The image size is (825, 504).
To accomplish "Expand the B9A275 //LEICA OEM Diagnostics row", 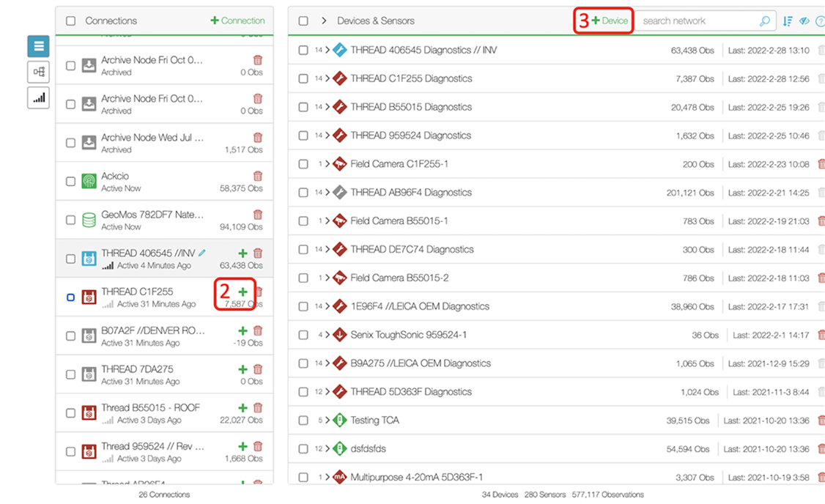I will (328, 363).
